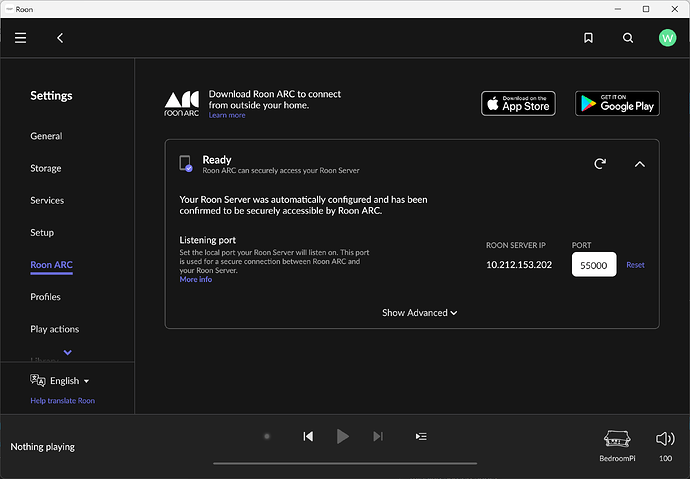This screenshot has width=690, height=479.
Task: Click the playback seek bar
Action: click(345, 463)
